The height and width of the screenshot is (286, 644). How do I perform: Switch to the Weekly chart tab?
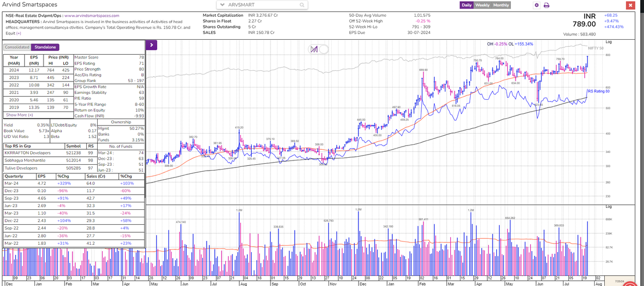pos(482,5)
